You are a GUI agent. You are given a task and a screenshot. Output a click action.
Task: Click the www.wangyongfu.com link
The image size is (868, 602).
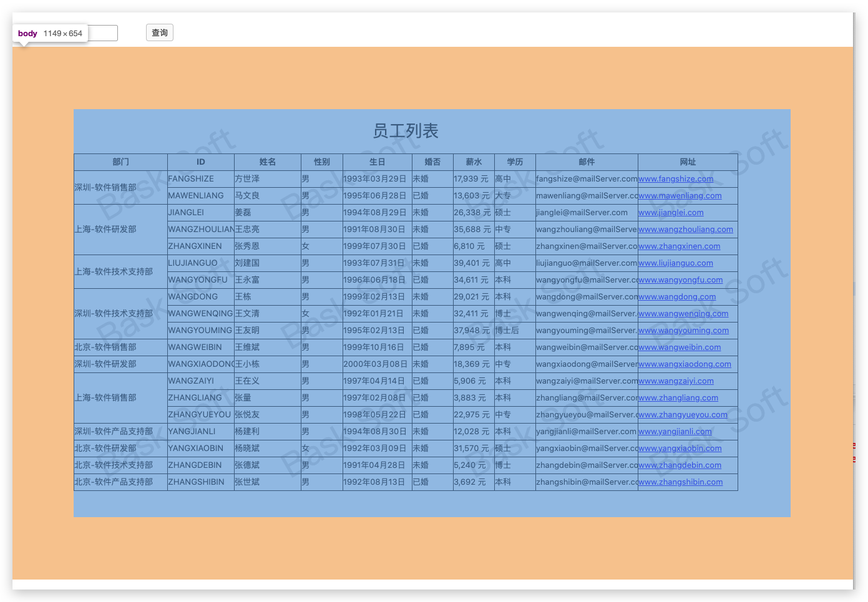[x=681, y=280]
